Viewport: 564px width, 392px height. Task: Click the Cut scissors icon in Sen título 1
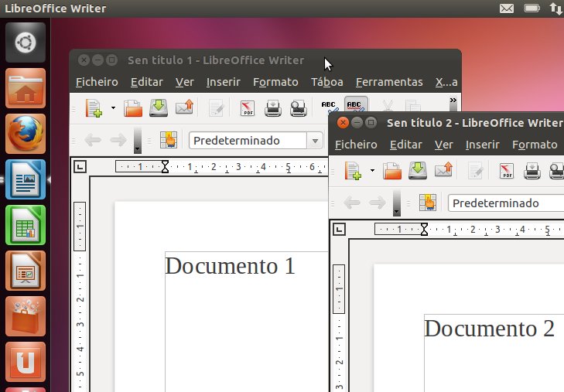click(x=388, y=106)
